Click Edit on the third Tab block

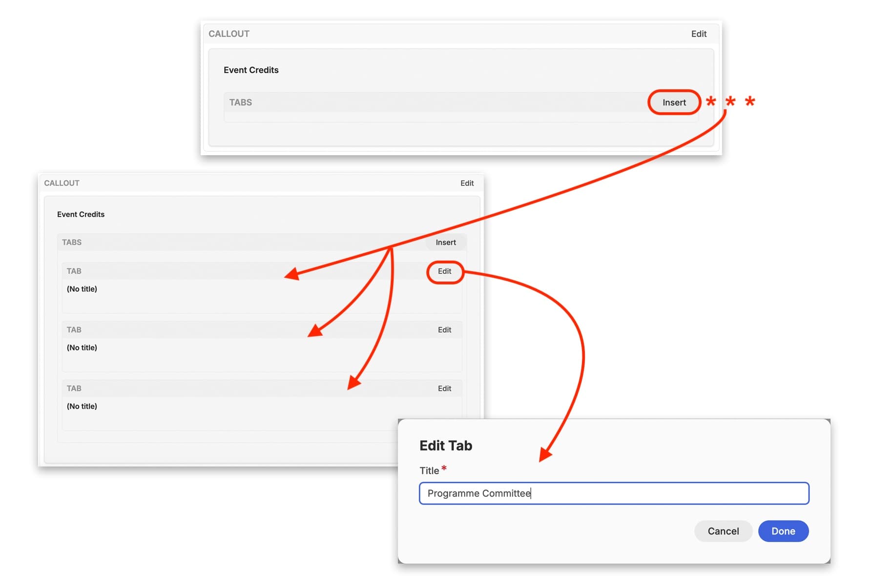click(444, 388)
